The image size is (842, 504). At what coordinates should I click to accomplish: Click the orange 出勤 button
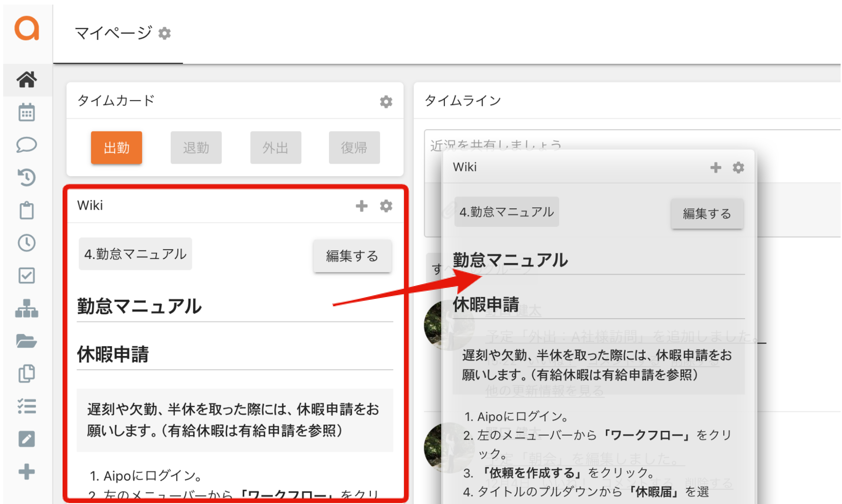[116, 148]
